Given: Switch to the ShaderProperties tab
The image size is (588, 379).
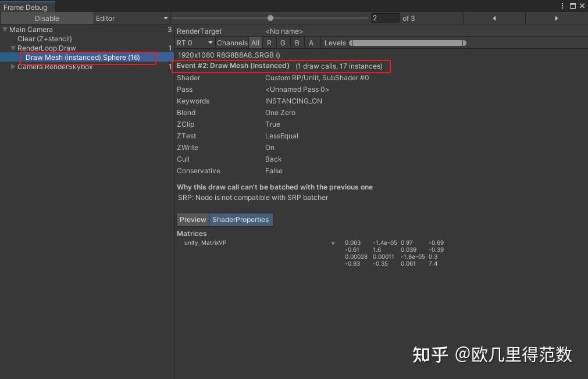Looking at the screenshot, I should coord(241,220).
